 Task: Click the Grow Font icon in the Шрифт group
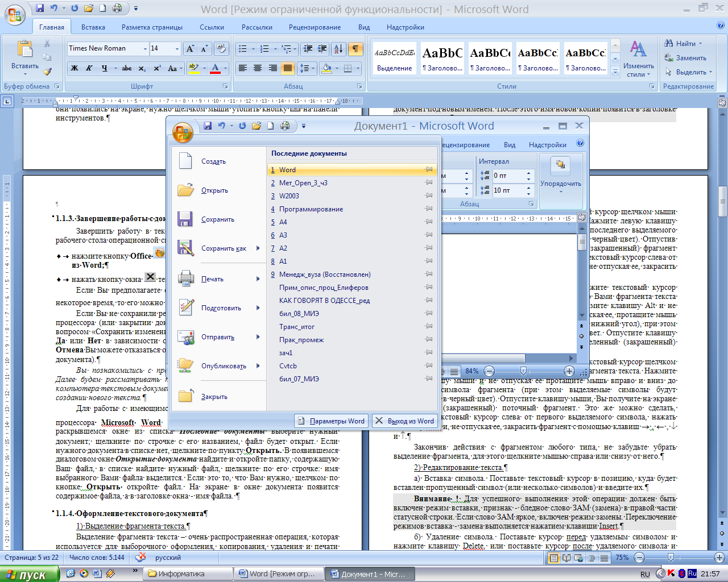[x=190, y=48]
